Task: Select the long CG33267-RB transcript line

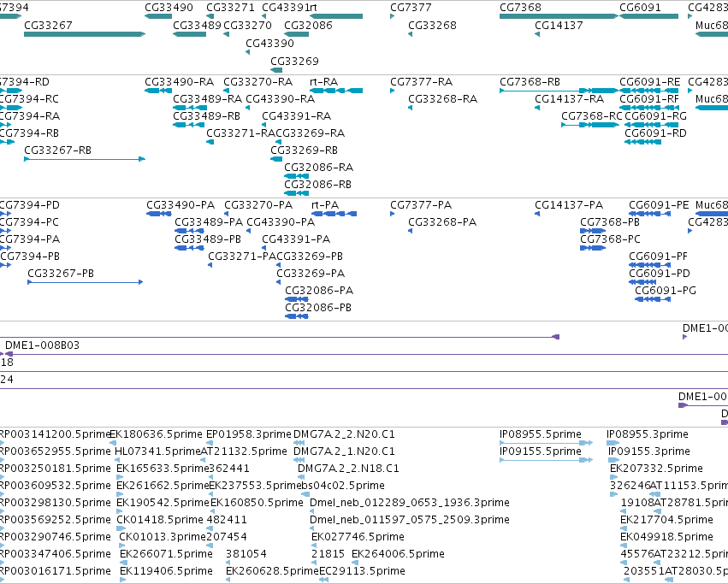Action: coord(85,159)
